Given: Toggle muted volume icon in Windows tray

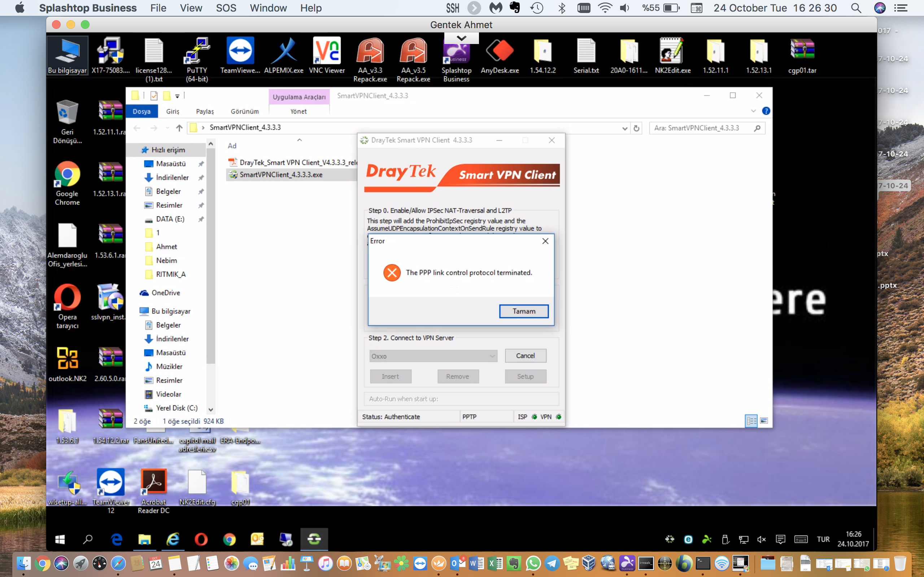Looking at the screenshot, I should [761, 539].
